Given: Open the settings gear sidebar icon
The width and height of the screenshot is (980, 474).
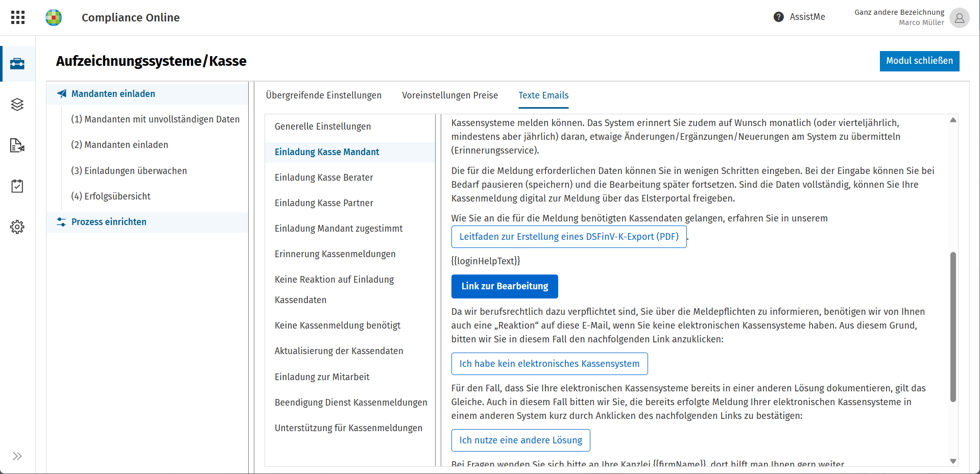Looking at the screenshot, I should pyautogui.click(x=17, y=227).
